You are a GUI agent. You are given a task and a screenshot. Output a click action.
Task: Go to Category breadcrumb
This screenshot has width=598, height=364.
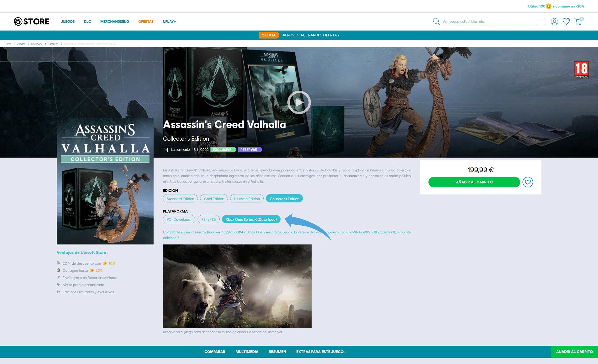click(36, 44)
